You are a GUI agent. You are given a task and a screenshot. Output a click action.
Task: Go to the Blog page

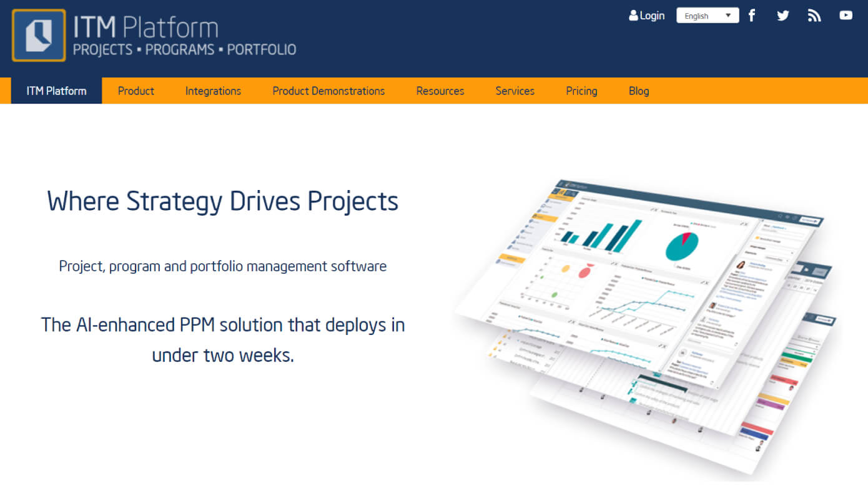click(639, 91)
